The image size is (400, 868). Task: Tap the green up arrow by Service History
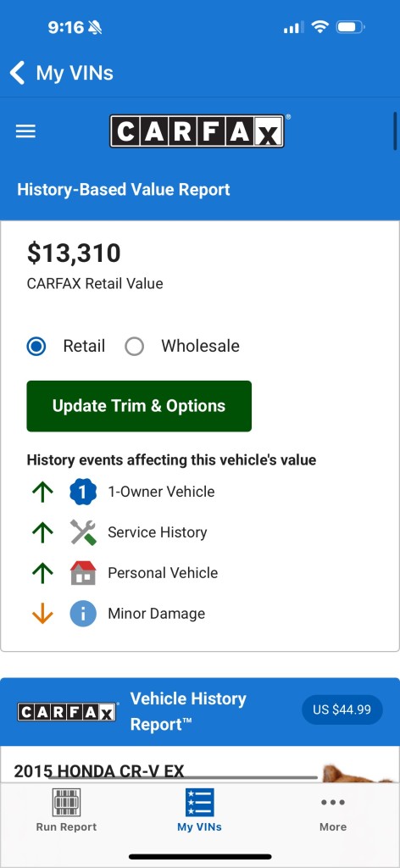42,532
